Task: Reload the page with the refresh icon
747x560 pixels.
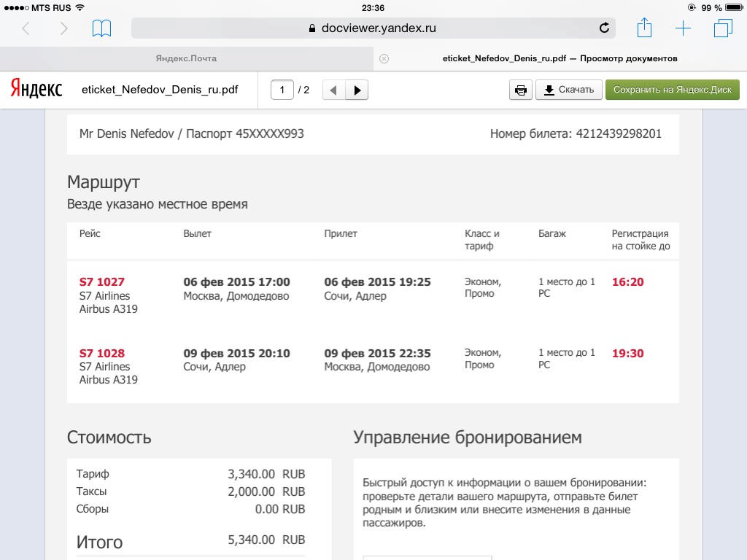Action: coord(604,28)
